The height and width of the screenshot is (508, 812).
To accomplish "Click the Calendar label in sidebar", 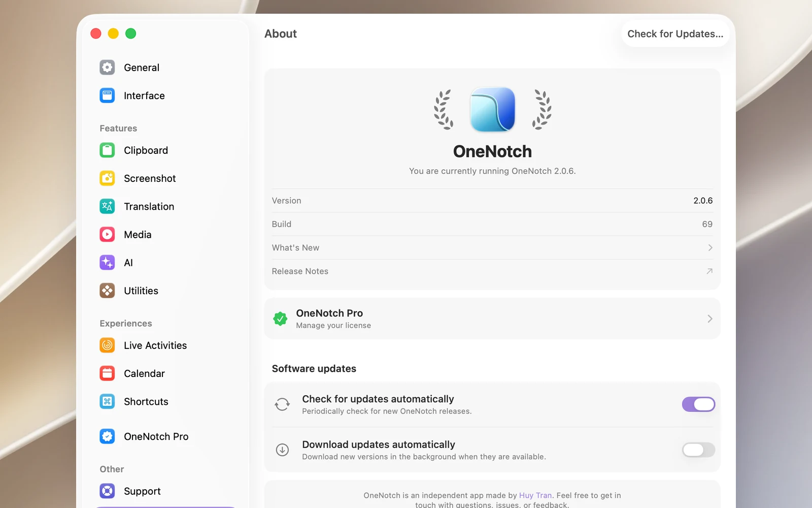I will tap(144, 373).
